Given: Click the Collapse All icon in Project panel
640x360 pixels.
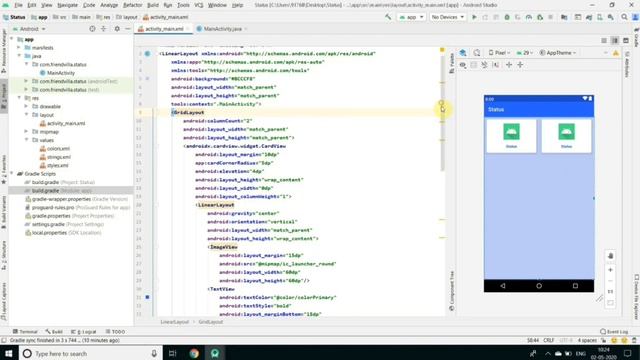Looking at the screenshot, I should [104, 29].
